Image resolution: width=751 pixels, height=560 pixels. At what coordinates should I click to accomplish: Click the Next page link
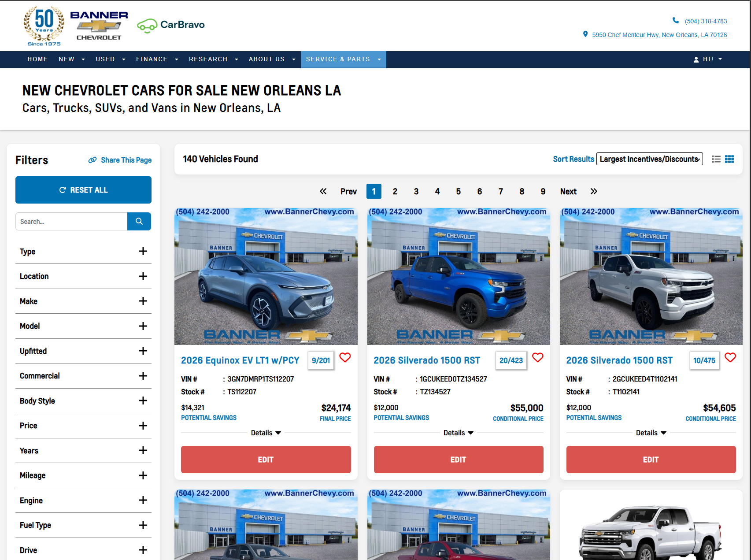coord(568,191)
